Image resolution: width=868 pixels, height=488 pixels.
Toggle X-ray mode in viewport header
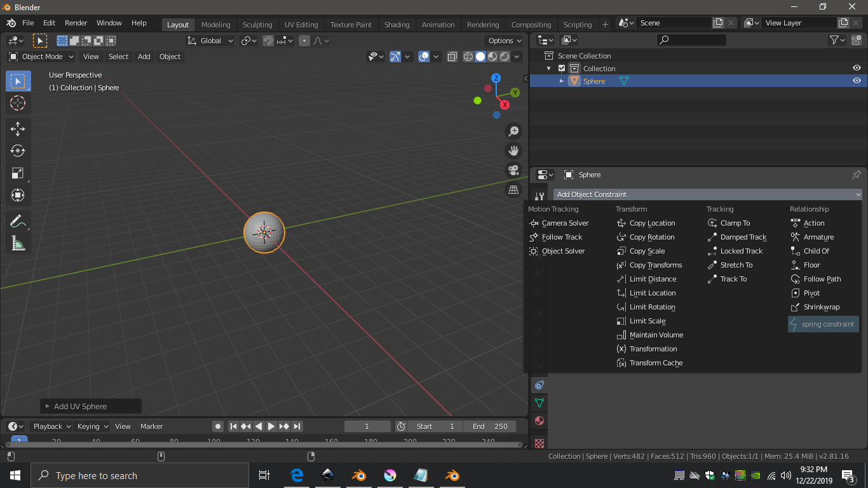tap(452, 57)
